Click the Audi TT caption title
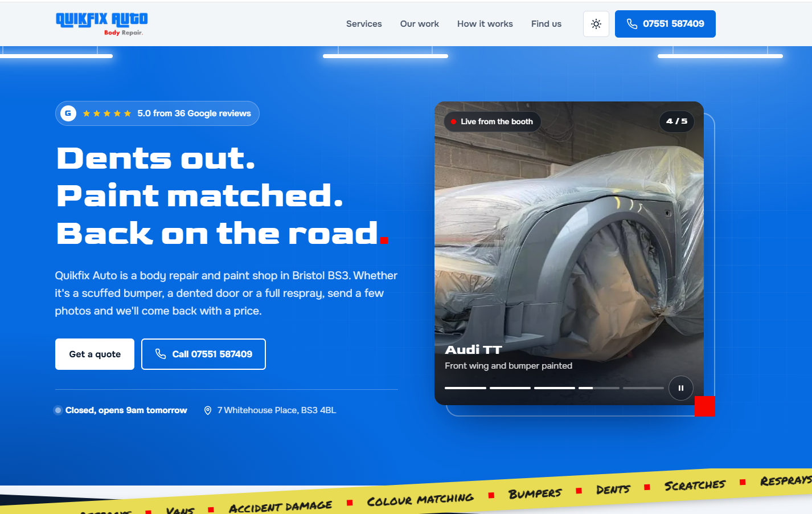 click(473, 350)
